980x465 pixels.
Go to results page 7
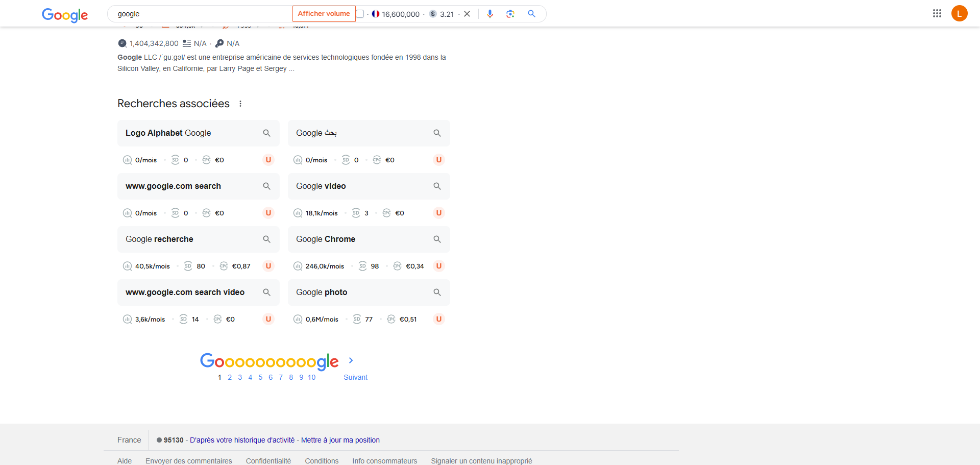[x=281, y=377]
